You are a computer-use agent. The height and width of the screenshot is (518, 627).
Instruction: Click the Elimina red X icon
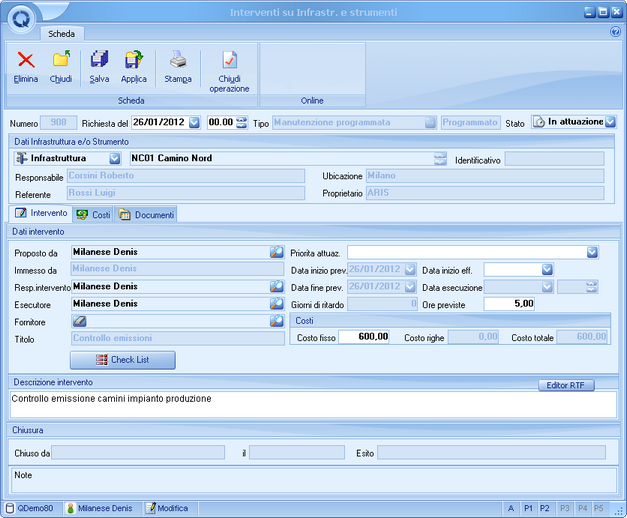pyautogui.click(x=26, y=61)
